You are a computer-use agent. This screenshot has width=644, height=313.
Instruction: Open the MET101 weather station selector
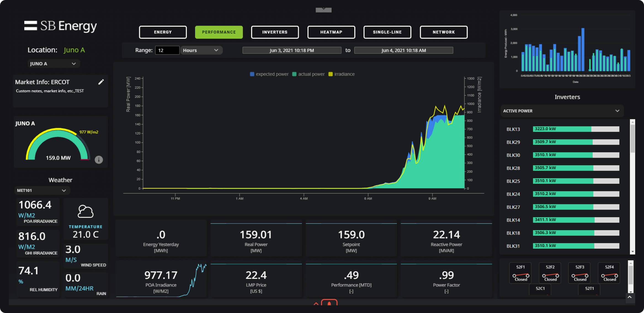click(42, 190)
